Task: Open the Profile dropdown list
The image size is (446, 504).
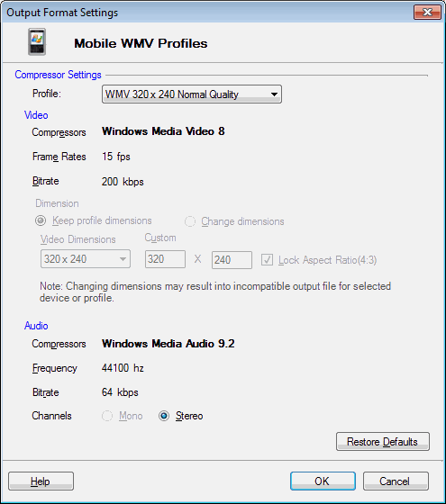Action: click(192, 94)
